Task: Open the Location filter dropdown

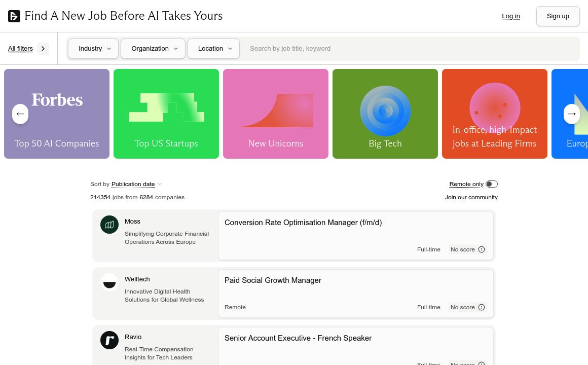Action: (x=213, y=49)
